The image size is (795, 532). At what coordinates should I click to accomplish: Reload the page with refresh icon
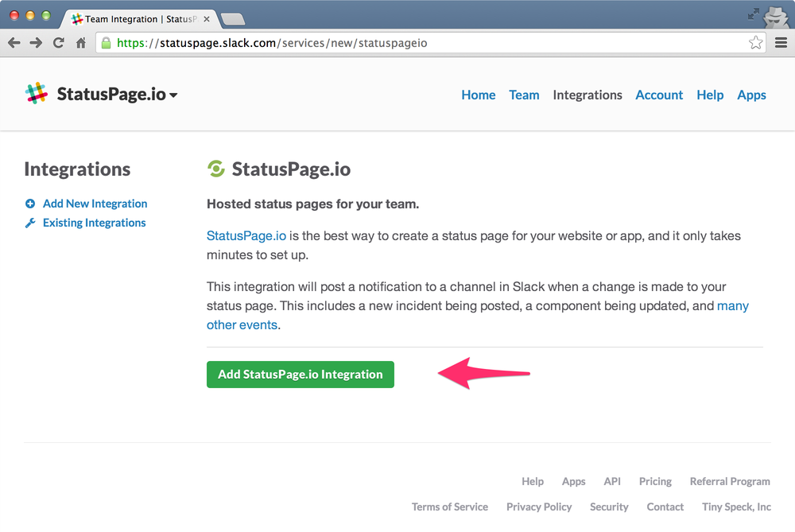point(59,43)
